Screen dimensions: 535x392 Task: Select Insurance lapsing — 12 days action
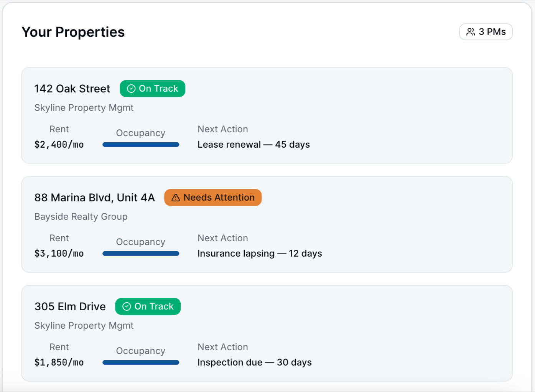[x=260, y=254]
